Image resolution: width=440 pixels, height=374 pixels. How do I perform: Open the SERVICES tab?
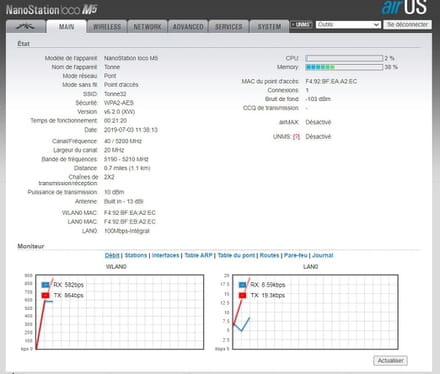229,27
